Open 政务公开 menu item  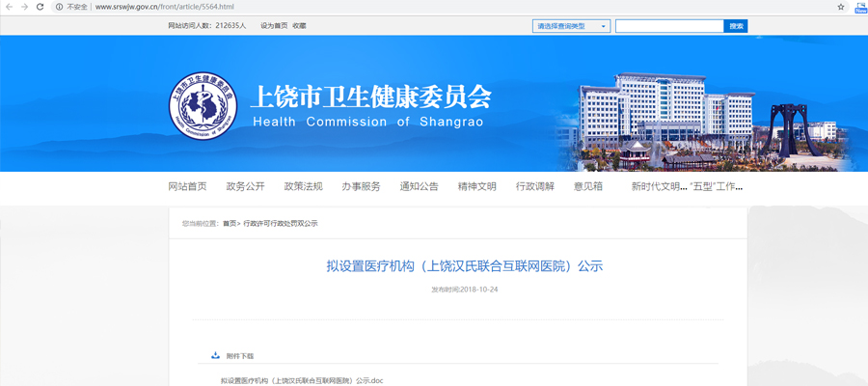(245, 186)
